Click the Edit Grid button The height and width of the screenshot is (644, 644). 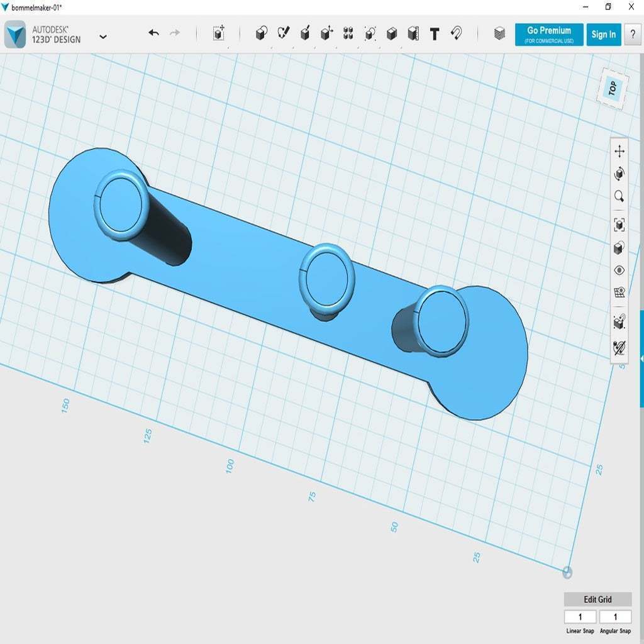pyautogui.click(x=597, y=599)
